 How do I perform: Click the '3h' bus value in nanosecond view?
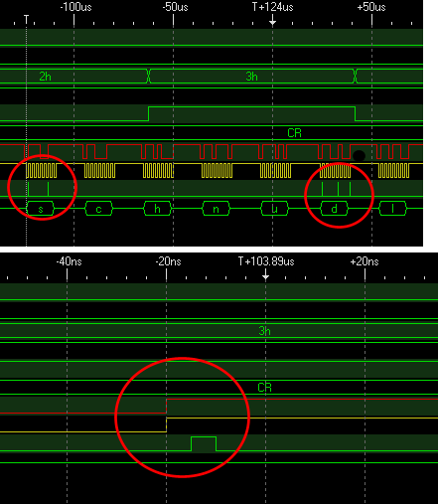(264, 331)
